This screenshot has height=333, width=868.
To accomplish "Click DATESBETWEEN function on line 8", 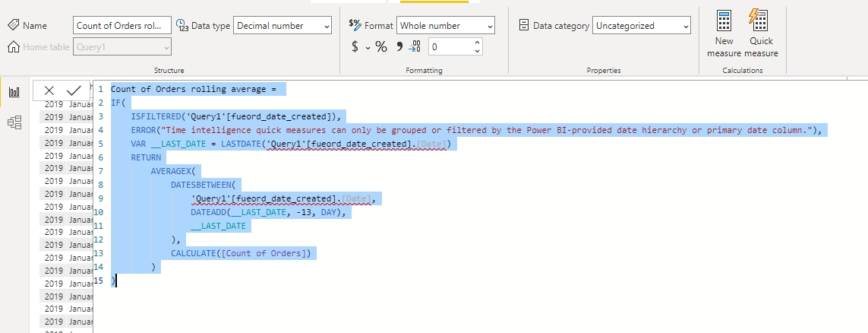I will tap(201, 185).
